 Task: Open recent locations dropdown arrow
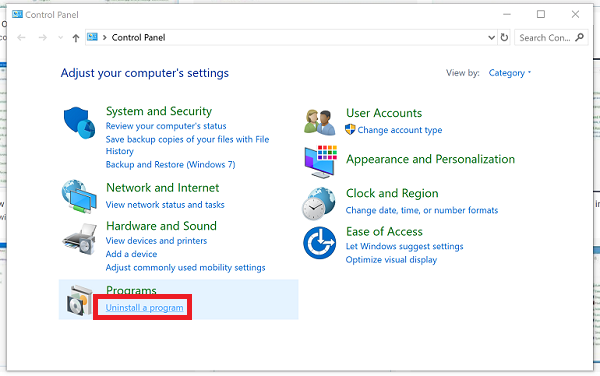(x=60, y=38)
